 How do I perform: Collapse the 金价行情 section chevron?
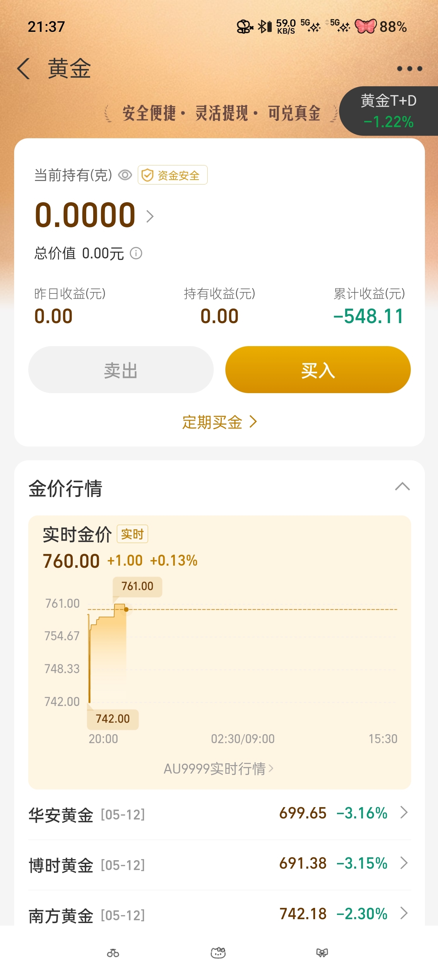403,486
